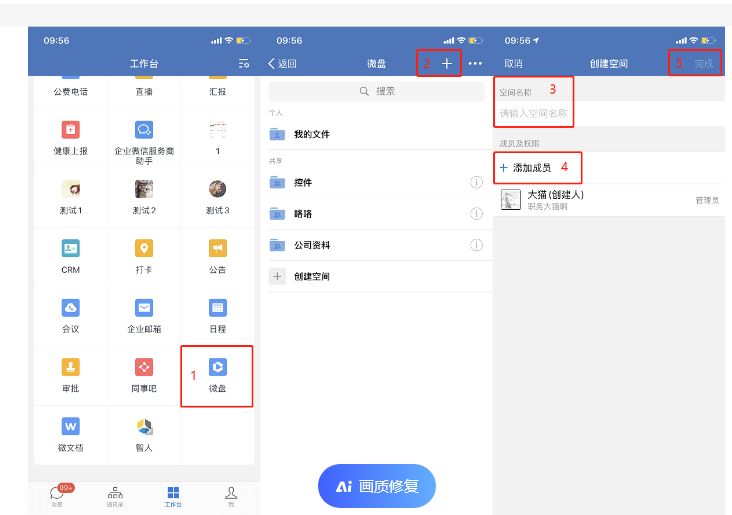Show info for the 控件 shared folder
The width and height of the screenshot is (732, 515).
[477, 182]
